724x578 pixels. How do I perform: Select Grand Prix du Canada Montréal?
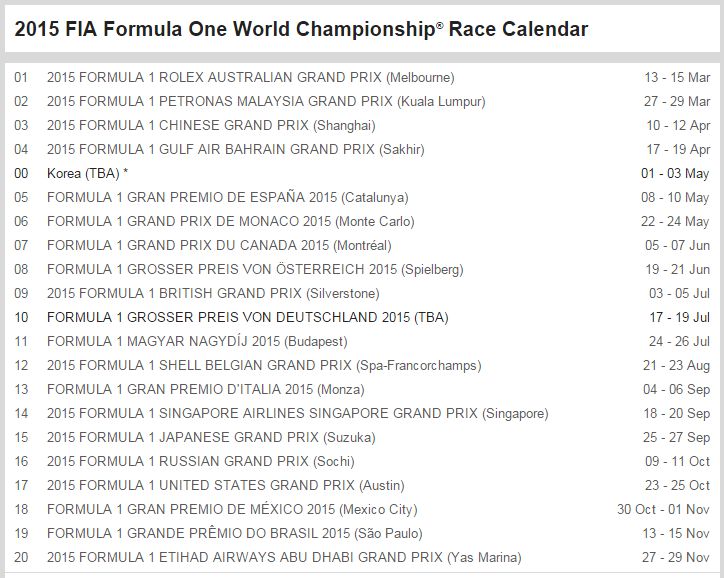point(218,245)
